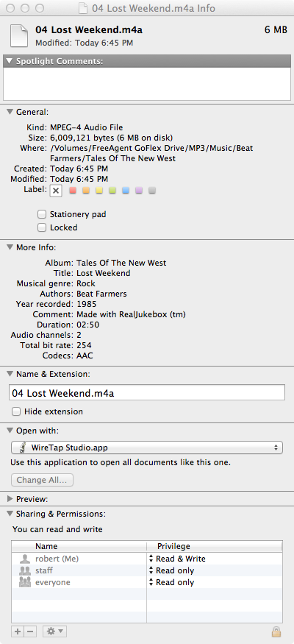294x644 pixels.
Task: Click the title bar document proxy icon
Action: coord(83,8)
